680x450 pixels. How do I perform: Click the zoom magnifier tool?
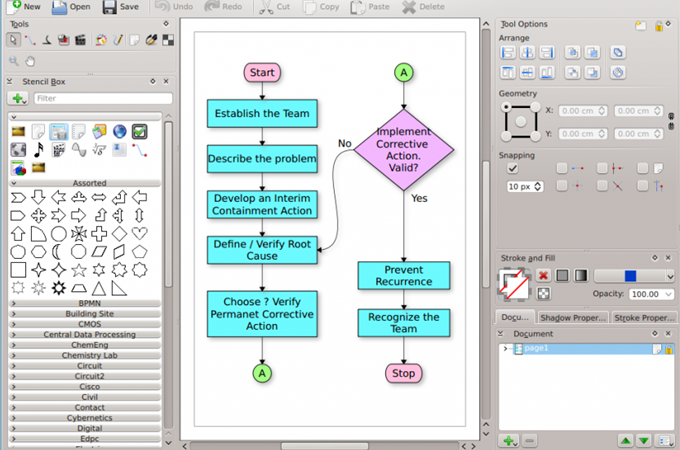[14, 59]
